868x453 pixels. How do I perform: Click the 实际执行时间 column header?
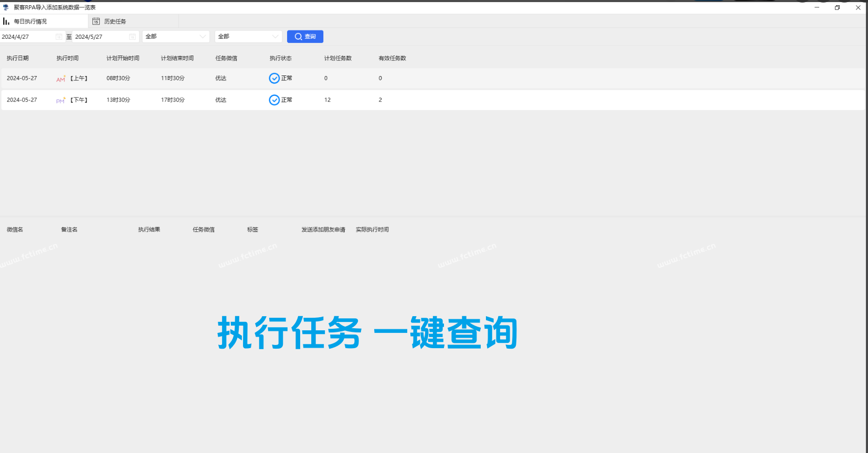click(x=373, y=230)
